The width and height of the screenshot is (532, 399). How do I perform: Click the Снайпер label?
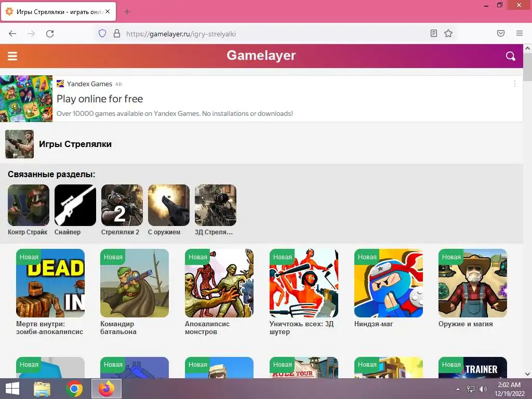coord(68,232)
